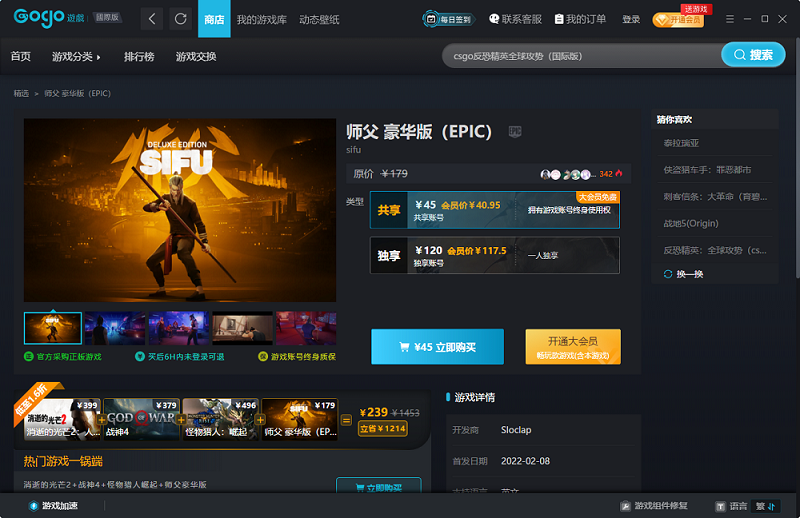Start 游戏加速 game accelerator
This screenshot has height=518, width=800.
(x=53, y=506)
